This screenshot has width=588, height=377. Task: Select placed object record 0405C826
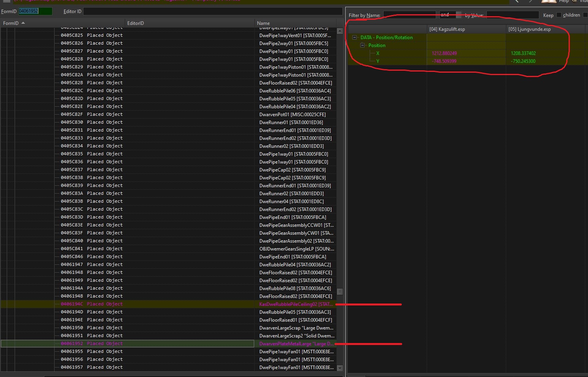click(169, 43)
